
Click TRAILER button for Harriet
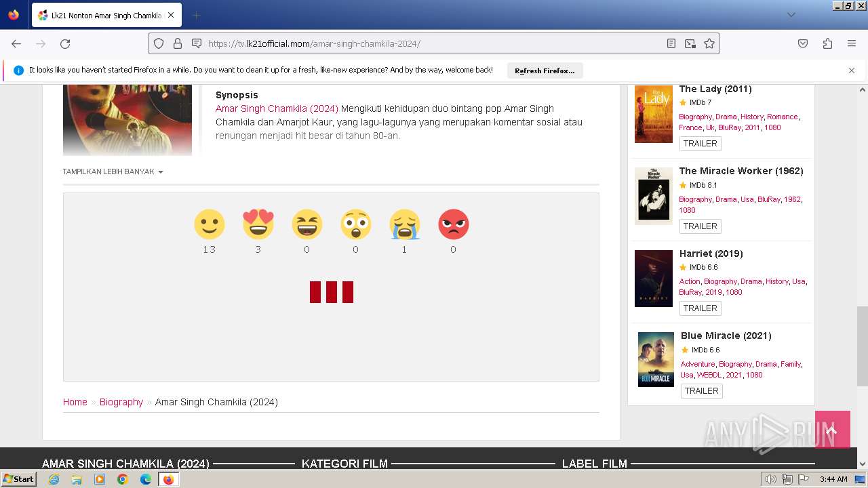point(701,308)
